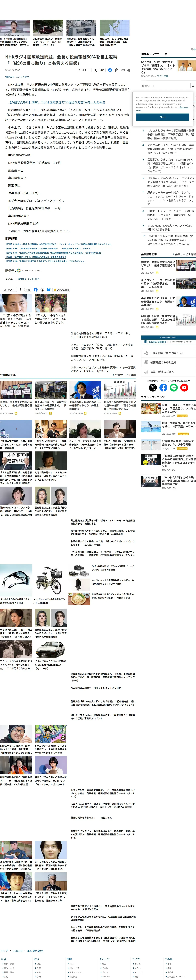Screen dimensions: 196x980
Task: Open 会員サービス詳細 above the members-only article grid
Action: coord(124,375)
